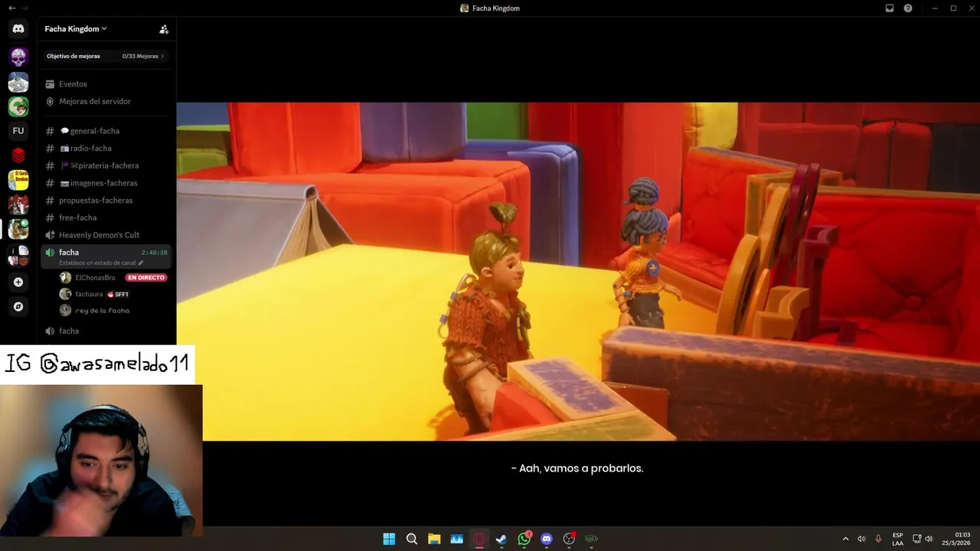Viewport: 980px width, 551px height.
Task: Open the taskbar app with red notification dot
Action: (569, 539)
